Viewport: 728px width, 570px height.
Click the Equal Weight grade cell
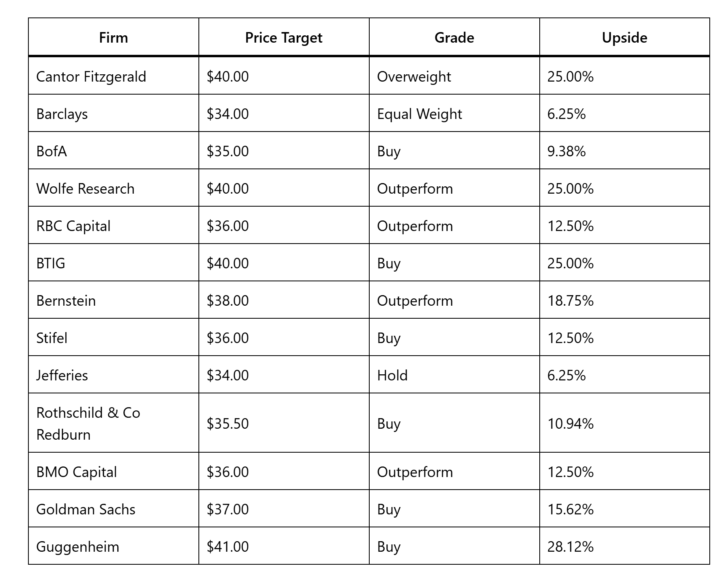(x=420, y=114)
